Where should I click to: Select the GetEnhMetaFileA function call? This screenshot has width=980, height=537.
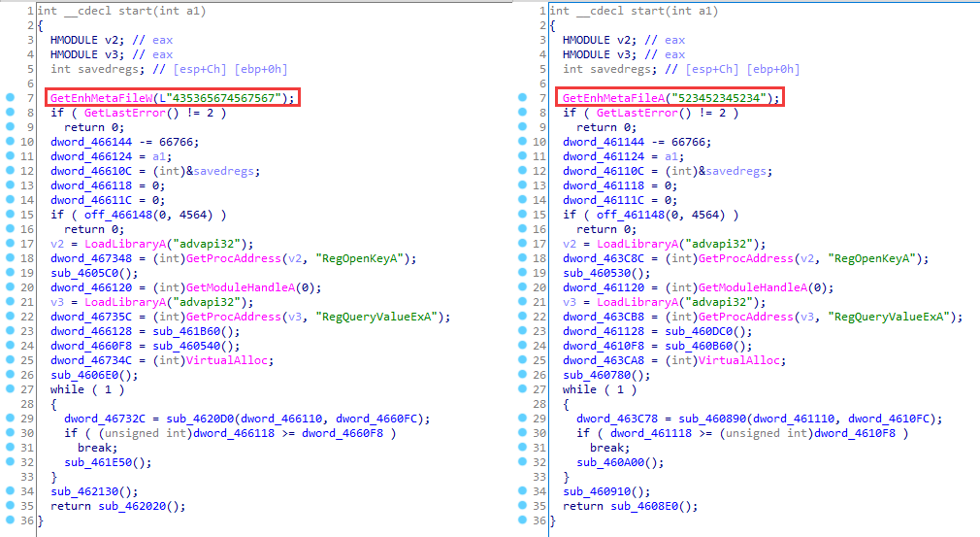614,98
